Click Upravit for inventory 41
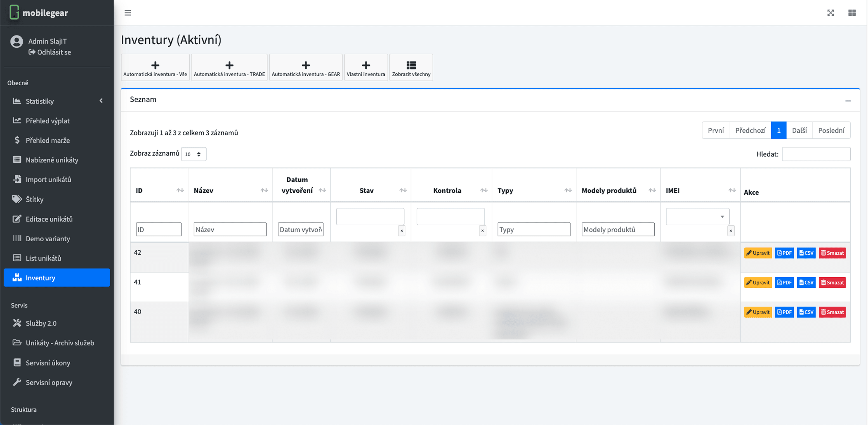This screenshot has width=868, height=425. pos(757,282)
